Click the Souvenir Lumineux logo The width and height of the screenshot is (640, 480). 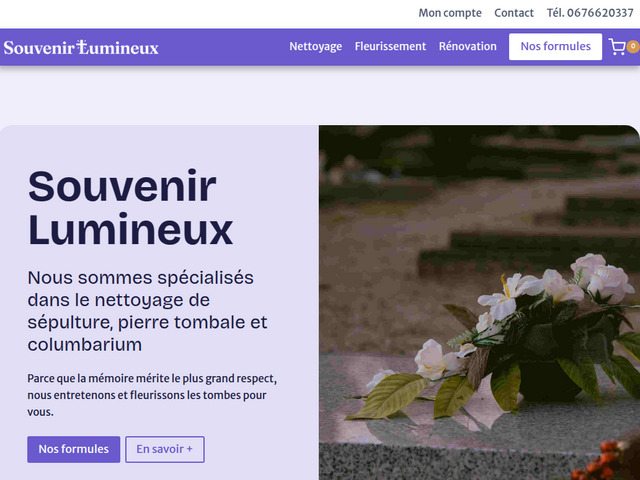click(81, 47)
